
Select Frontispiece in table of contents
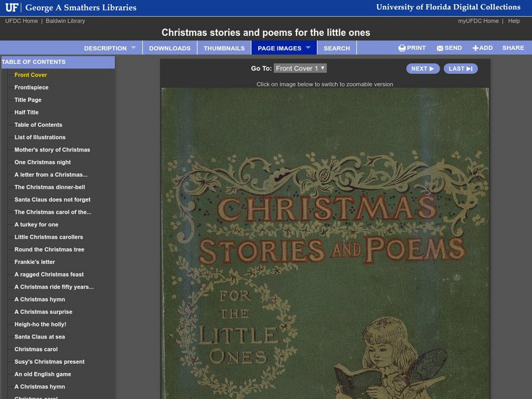click(x=31, y=88)
